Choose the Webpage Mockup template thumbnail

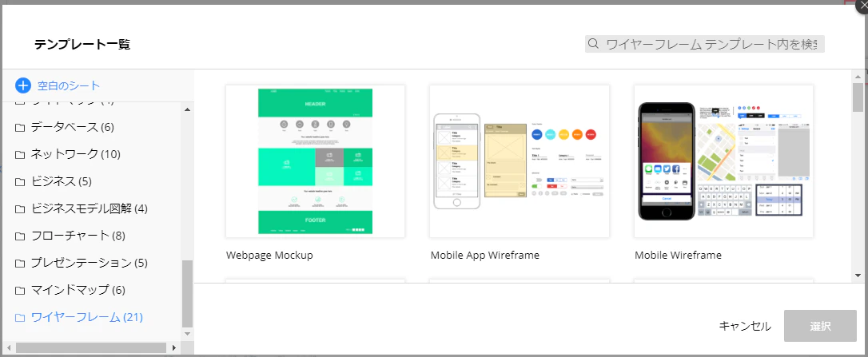[x=315, y=161]
